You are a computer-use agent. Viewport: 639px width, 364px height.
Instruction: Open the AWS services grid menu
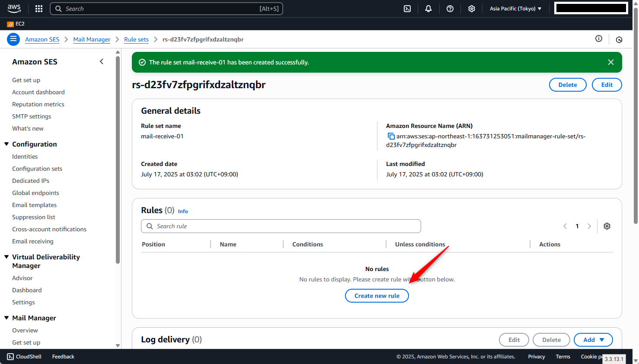pos(39,9)
